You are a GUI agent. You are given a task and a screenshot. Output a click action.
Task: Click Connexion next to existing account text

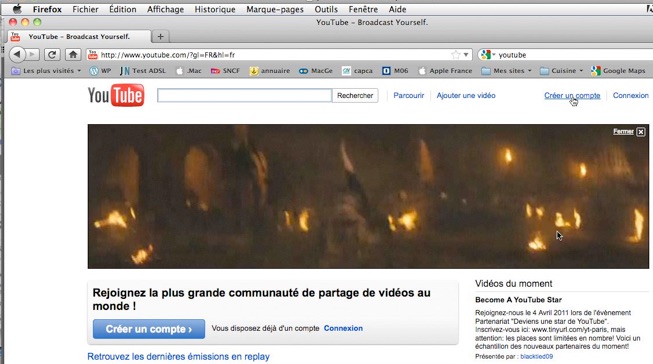[x=343, y=328]
